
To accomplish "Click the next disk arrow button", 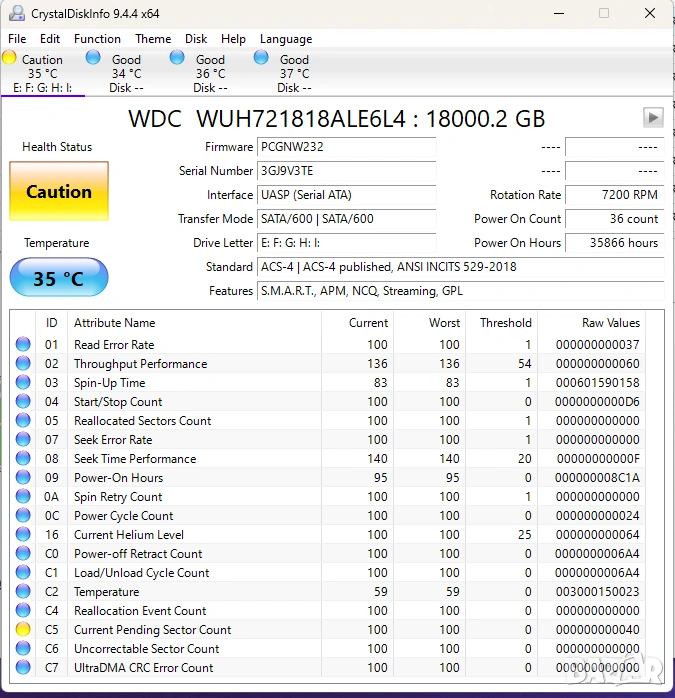I will [x=653, y=118].
